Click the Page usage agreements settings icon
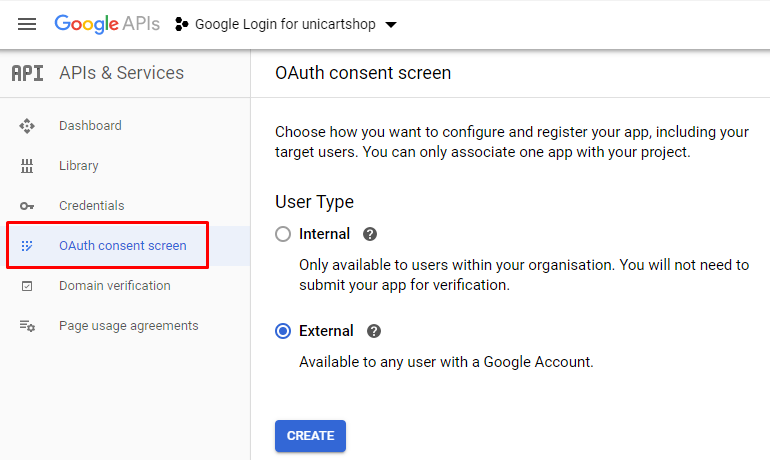Screen dimensions: 770x460 coord(27,326)
